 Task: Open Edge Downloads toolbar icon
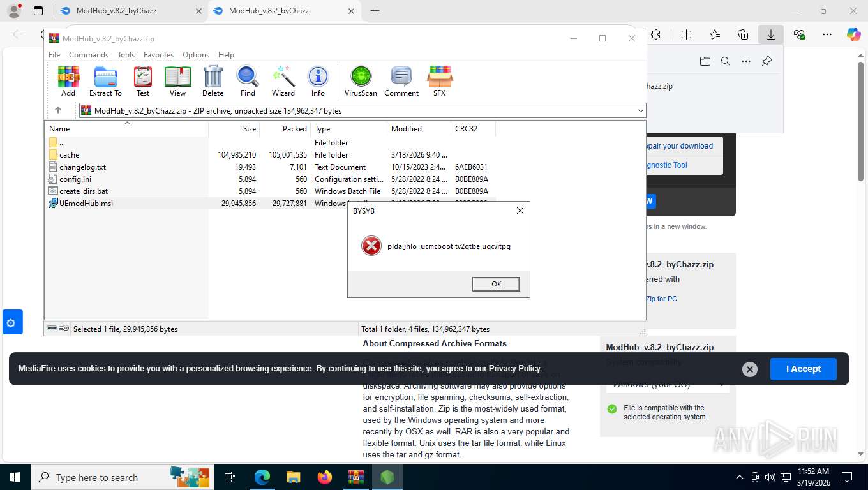coord(771,34)
